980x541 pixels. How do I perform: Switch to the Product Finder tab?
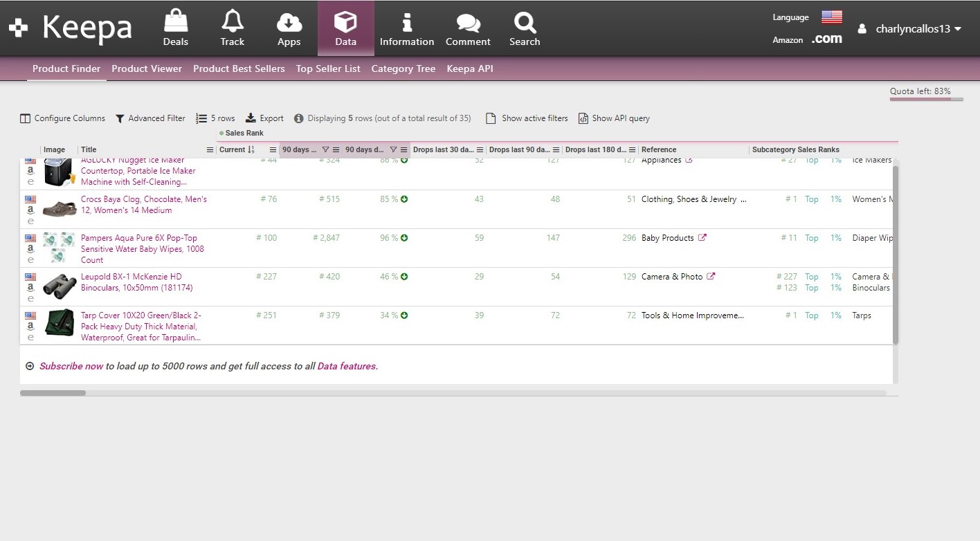[66, 68]
